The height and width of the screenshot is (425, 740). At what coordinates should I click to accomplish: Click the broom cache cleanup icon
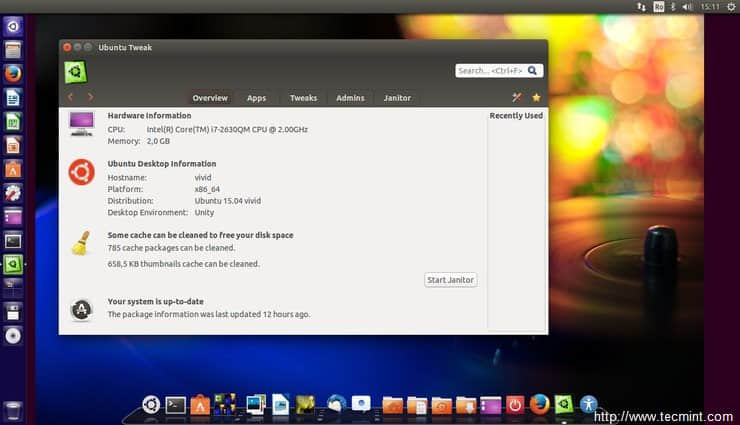(81, 243)
